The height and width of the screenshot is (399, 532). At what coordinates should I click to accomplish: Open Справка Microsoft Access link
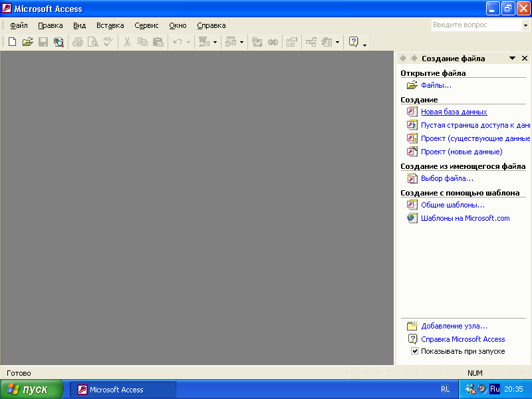[463, 339]
